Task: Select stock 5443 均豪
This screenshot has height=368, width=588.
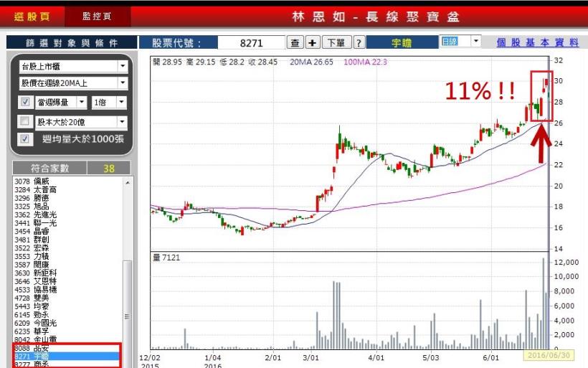Action: pyautogui.click(x=32, y=306)
